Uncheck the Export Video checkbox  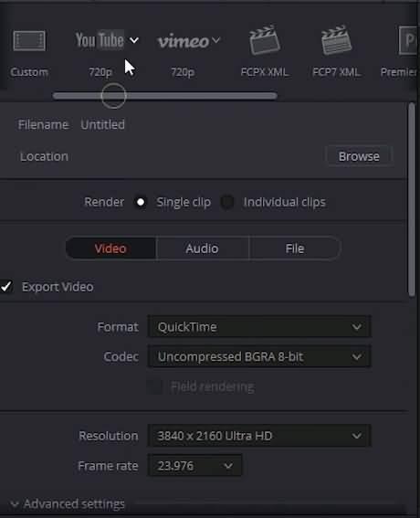click(x=6, y=287)
